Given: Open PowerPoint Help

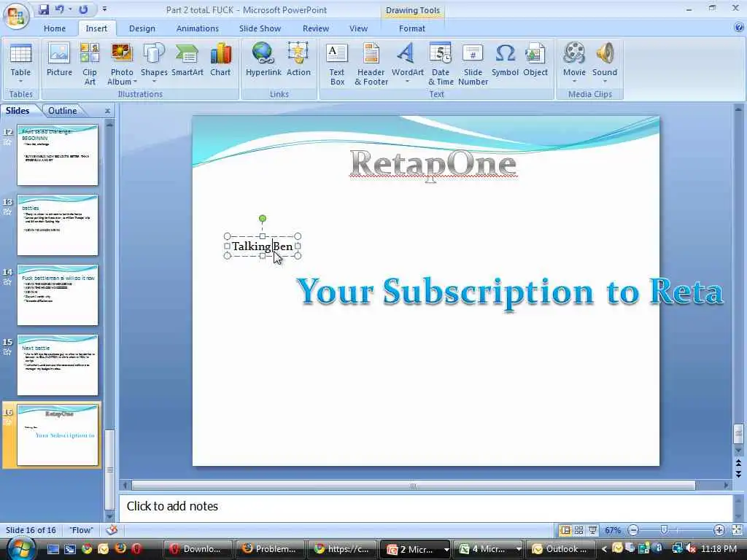Looking at the screenshot, I should [738, 28].
